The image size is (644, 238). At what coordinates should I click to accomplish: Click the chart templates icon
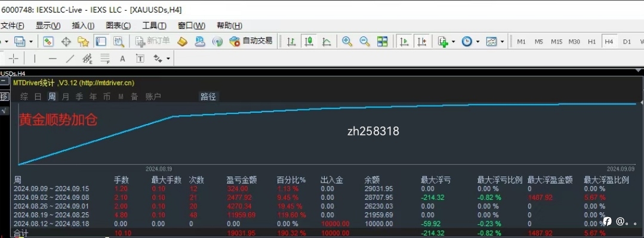pos(491,41)
